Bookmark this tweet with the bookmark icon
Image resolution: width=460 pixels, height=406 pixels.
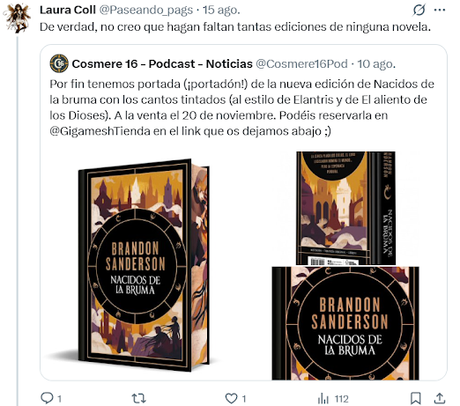click(415, 398)
